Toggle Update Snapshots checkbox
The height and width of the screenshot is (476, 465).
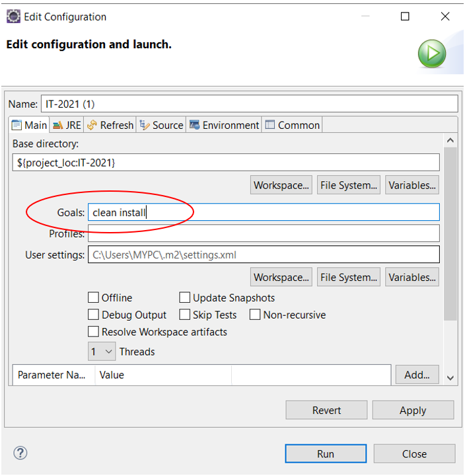click(x=184, y=297)
